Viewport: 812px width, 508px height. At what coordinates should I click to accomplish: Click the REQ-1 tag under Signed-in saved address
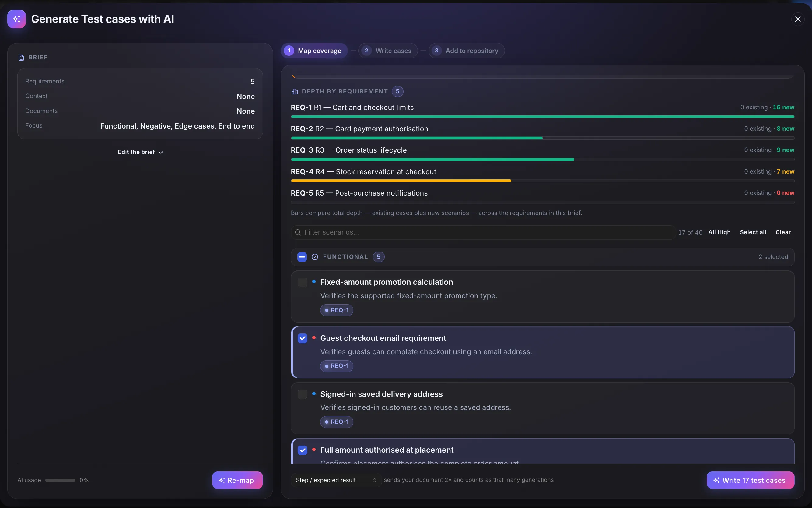click(x=336, y=422)
